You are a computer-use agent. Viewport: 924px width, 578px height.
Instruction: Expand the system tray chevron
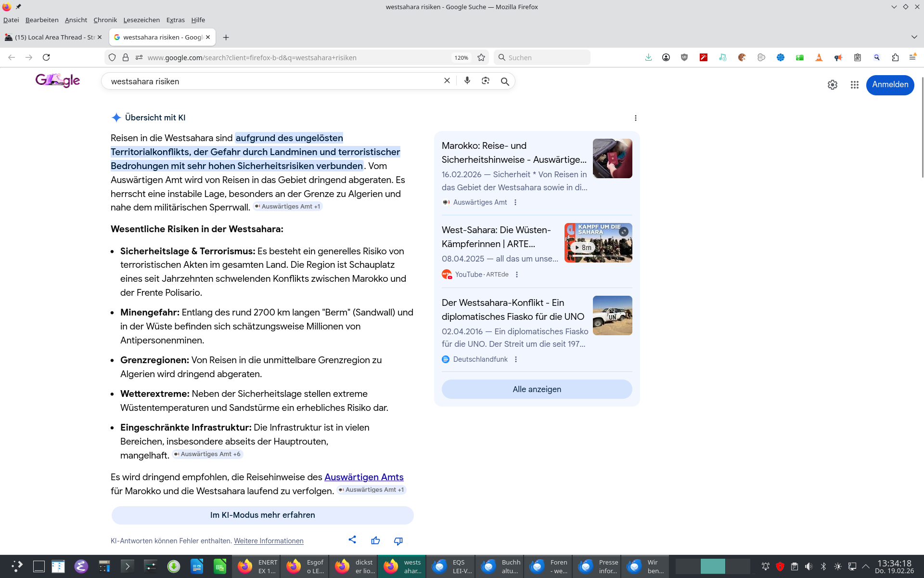click(x=866, y=566)
